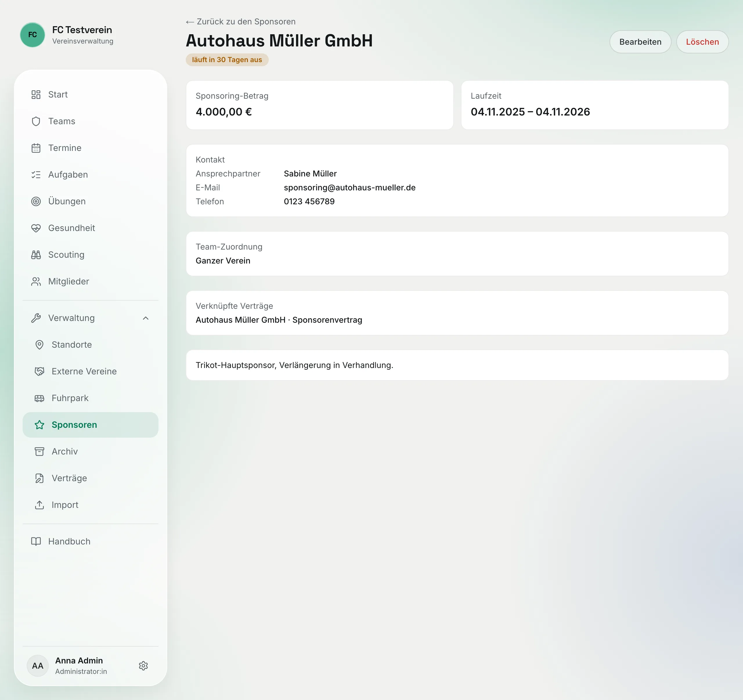Collapse the Verwaltung section chevron
This screenshot has height=700, width=743.
point(146,318)
